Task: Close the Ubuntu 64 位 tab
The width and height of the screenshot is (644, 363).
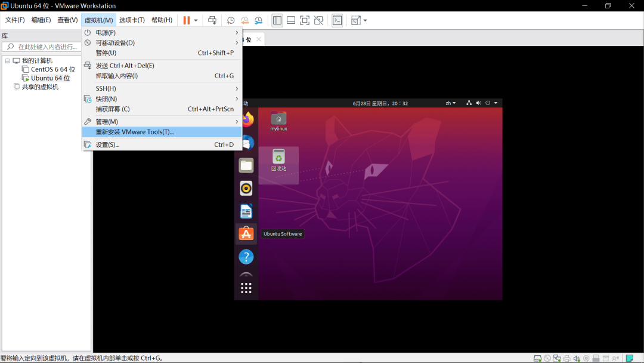Action: (259, 39)
